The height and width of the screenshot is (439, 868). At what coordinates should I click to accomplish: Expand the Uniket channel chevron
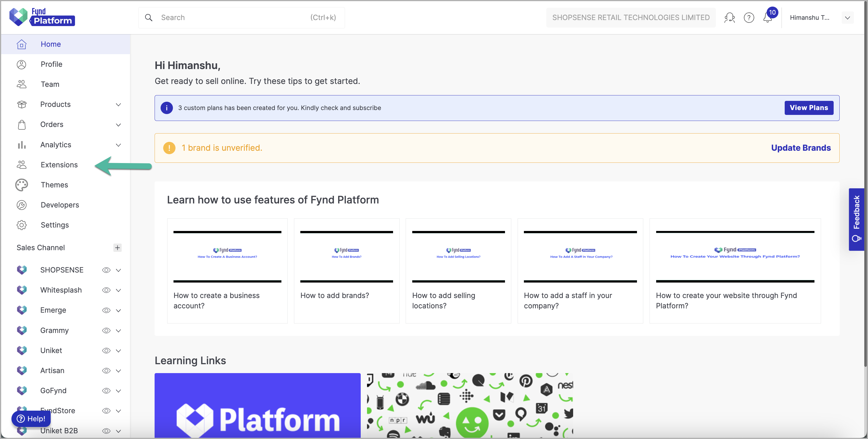[x=118, y=351]
